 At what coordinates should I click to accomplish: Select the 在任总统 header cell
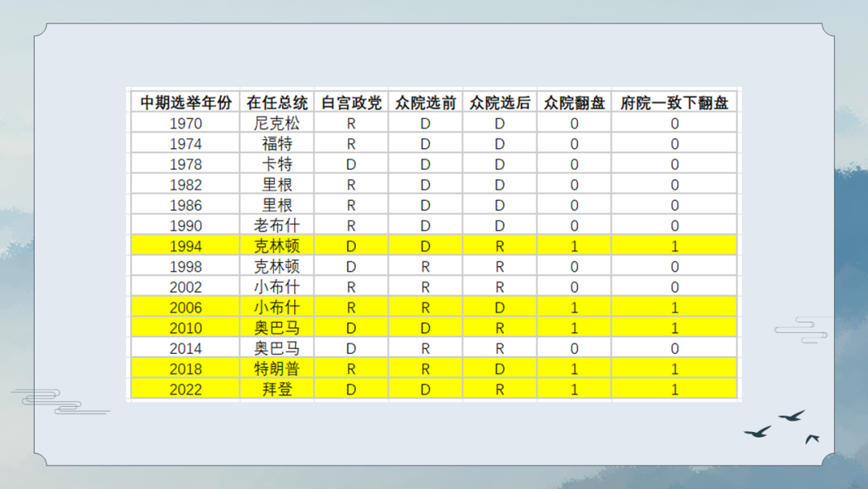point(276,102)
